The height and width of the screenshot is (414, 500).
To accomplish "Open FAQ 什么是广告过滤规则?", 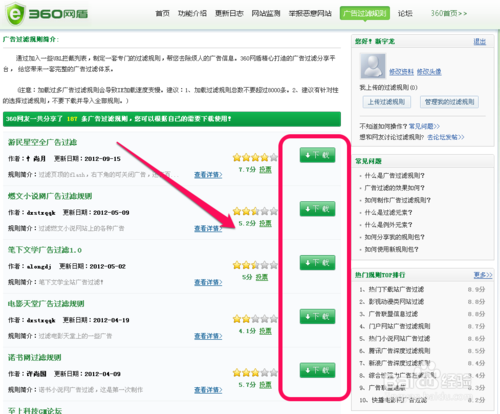I will (394, 176).
